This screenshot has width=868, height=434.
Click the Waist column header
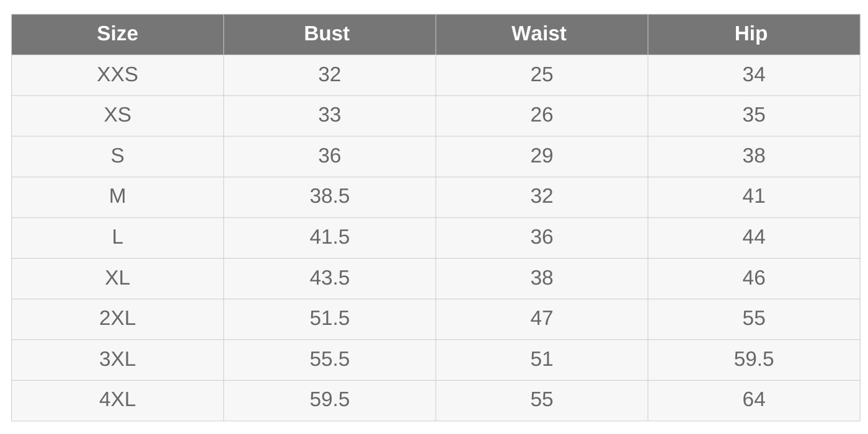pos(539,34)
